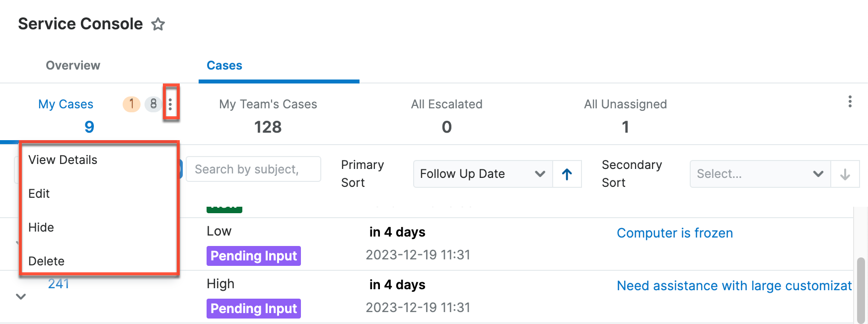Open the Computer is frozen case link
This screenshot has width=868, height=324.
tap(674, 233)
